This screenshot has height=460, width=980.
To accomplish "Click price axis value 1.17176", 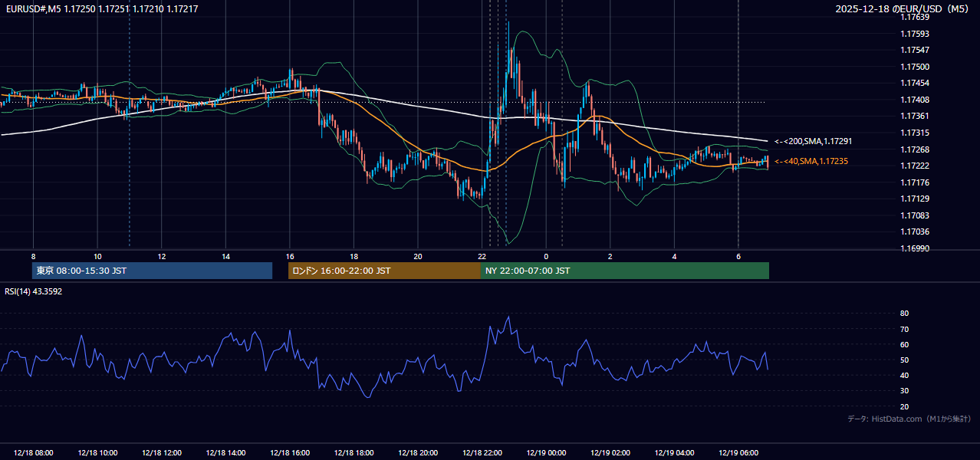I will [x=914, y=182].
